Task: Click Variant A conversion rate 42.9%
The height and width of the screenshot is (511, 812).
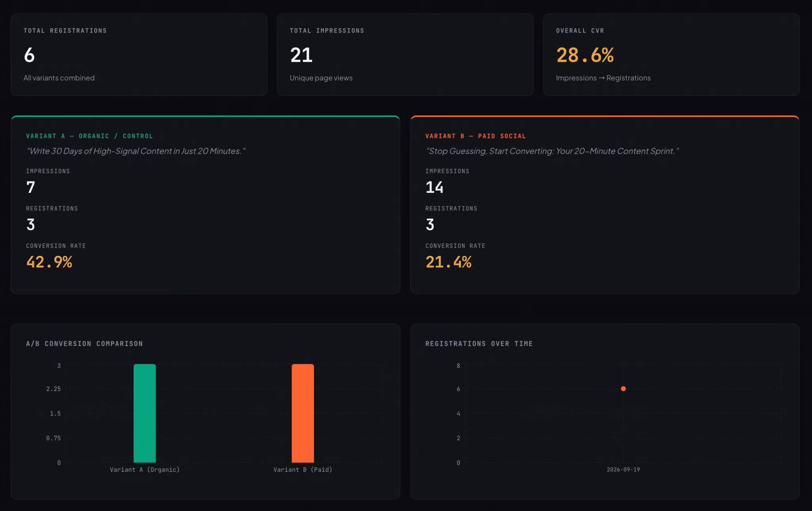Action: (x=49, y=262)
